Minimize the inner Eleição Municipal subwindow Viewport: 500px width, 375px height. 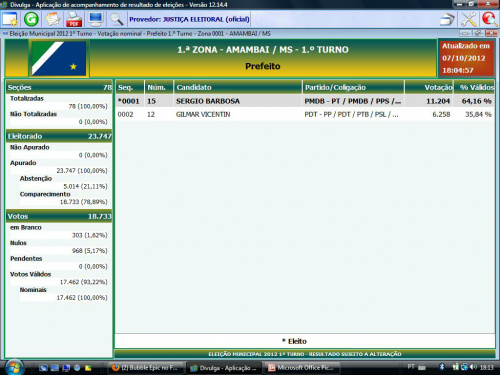pos(466,34)
